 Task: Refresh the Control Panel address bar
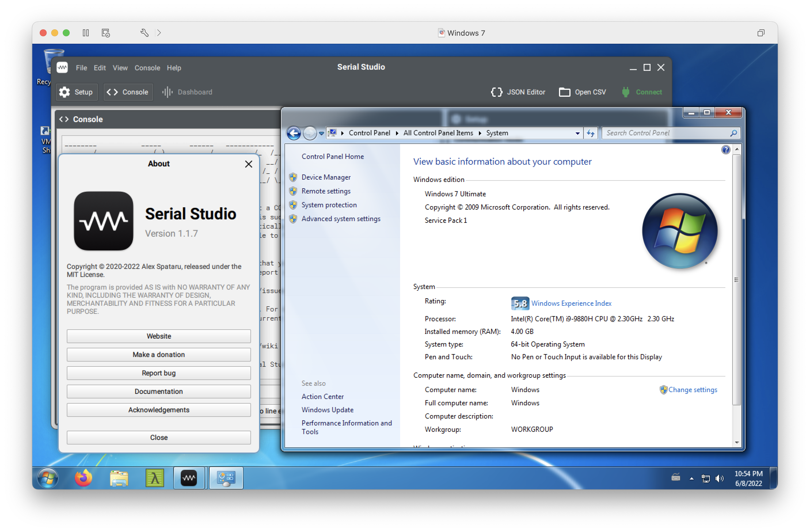590,133
